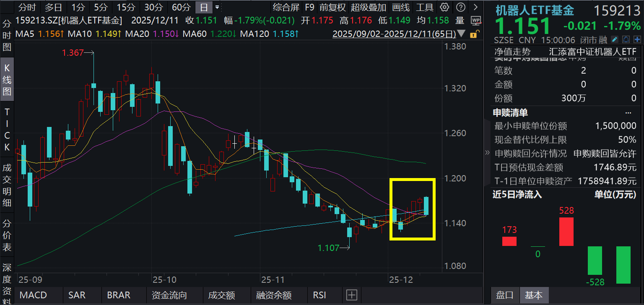The image size is (644, 305).
Task: Click the pencil edit icon beside 闭市
Action: (x=614, y=40)
